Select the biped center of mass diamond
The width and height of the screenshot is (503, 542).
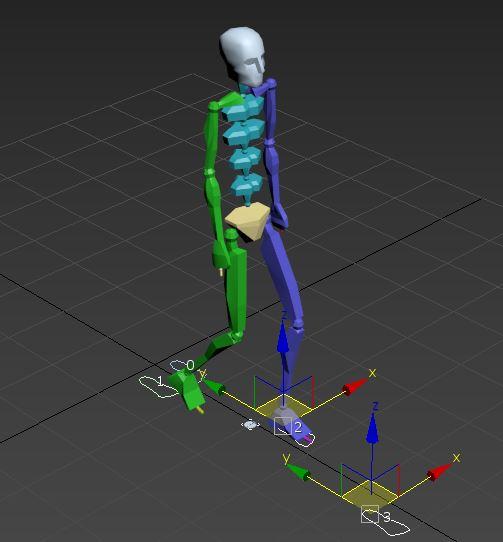[250, 424]
